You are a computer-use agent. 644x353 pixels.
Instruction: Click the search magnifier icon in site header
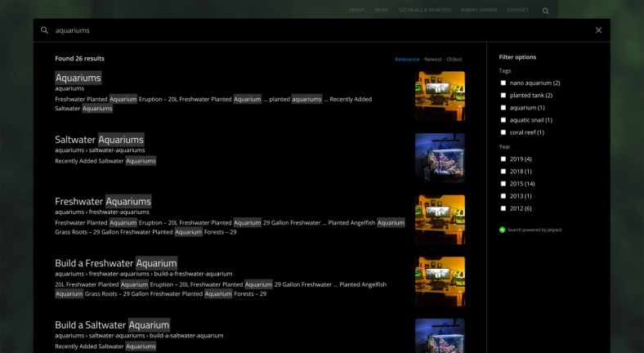click(x=545, y=11)
